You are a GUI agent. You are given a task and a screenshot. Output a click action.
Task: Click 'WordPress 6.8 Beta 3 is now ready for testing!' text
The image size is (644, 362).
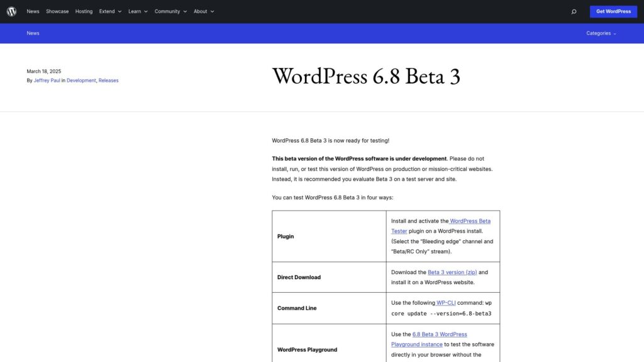tap(331, 140)
